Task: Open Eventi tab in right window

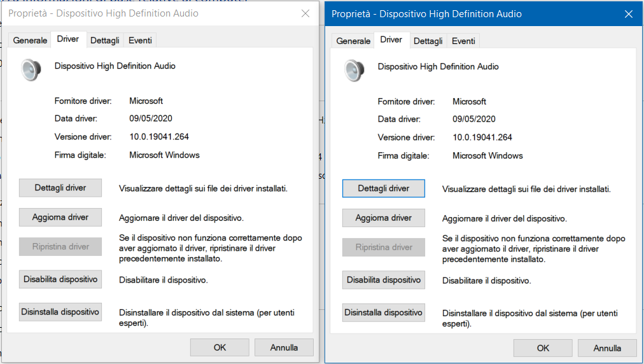Action: pos(463,41)
